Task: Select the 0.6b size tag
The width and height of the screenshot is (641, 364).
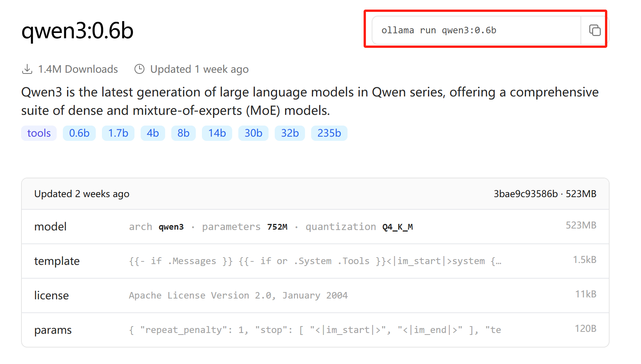Action: [x=79, y=133]
